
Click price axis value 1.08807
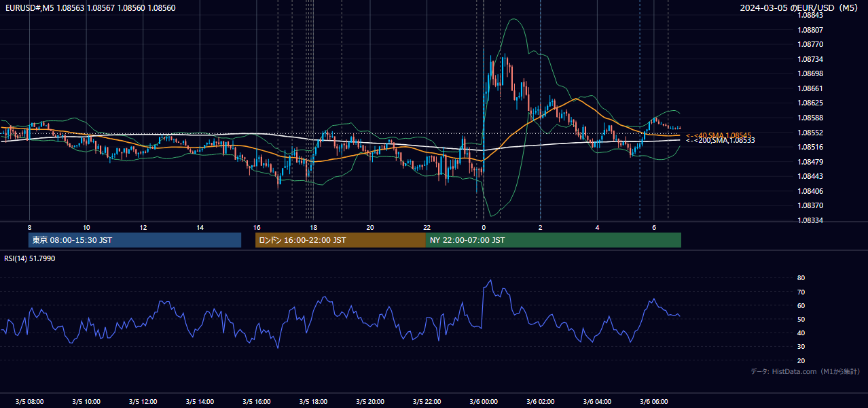tap(810, 30)
